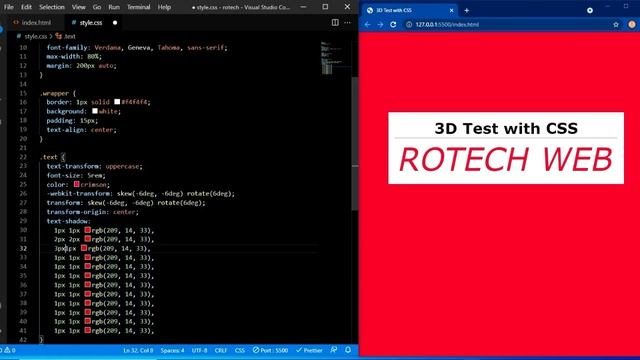Split the editor to the right

point(335,22)
